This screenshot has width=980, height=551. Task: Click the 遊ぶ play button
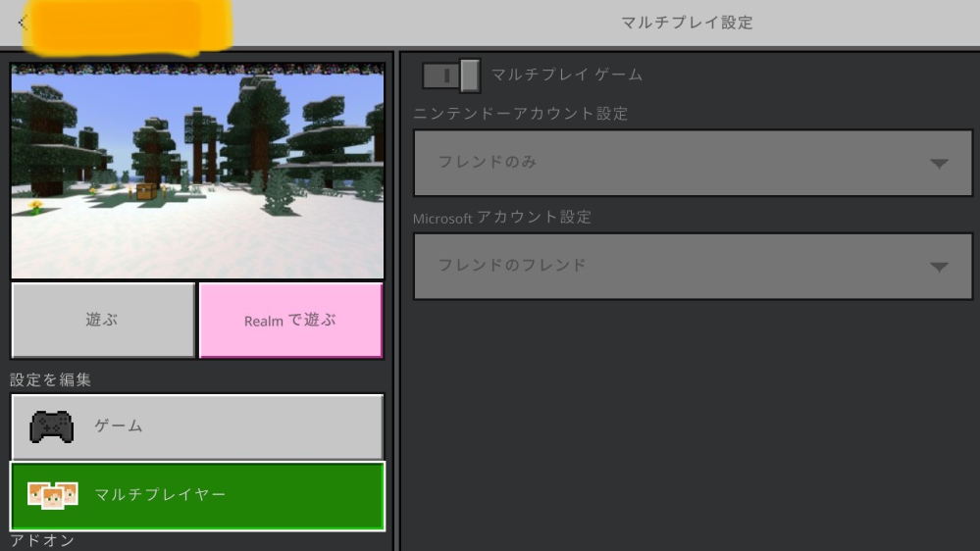103,321
